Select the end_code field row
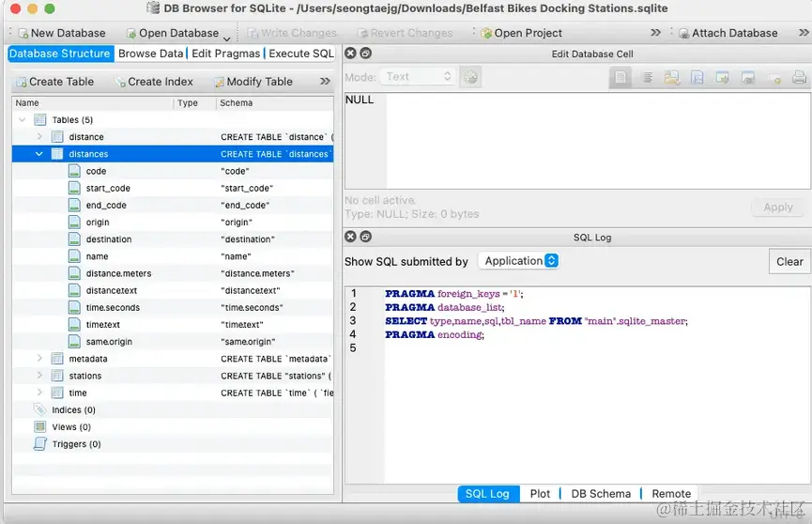 click(x=173, y=206)
